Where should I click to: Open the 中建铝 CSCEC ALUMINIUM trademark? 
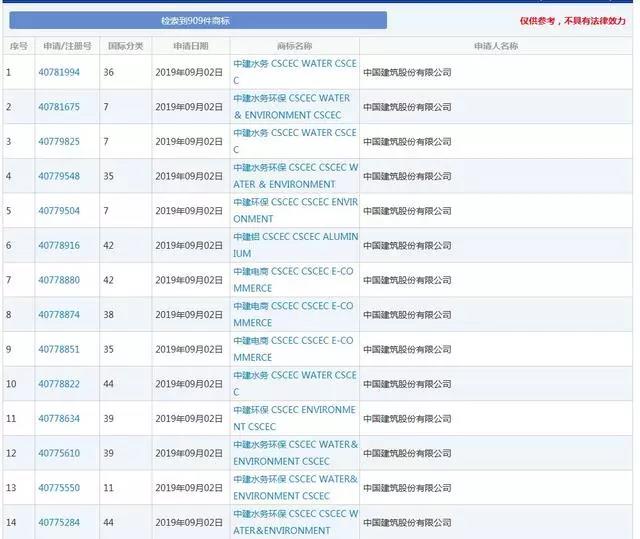click(294, 245)
